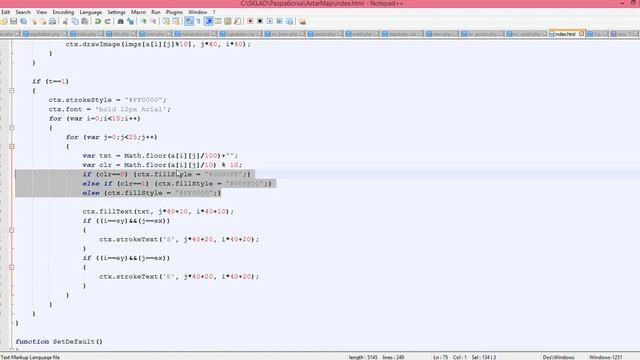
Task: Open Find with the binoculars icon
Action: 120,21
